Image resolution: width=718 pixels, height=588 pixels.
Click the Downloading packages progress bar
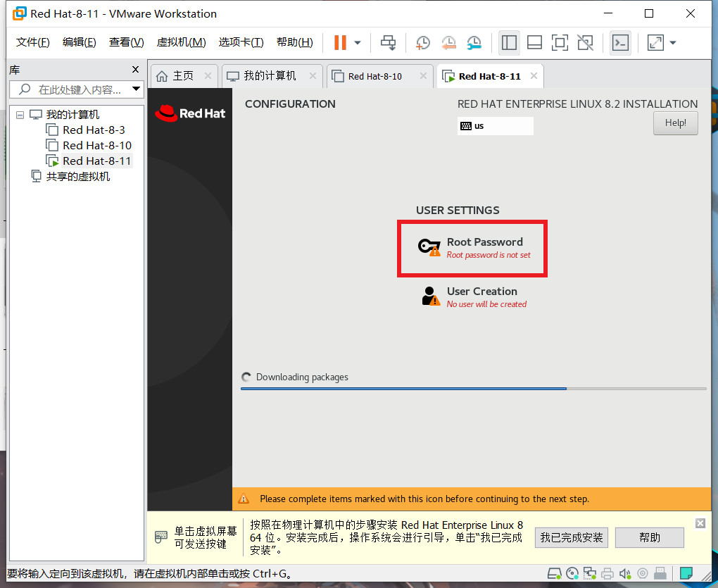(474, 388)
